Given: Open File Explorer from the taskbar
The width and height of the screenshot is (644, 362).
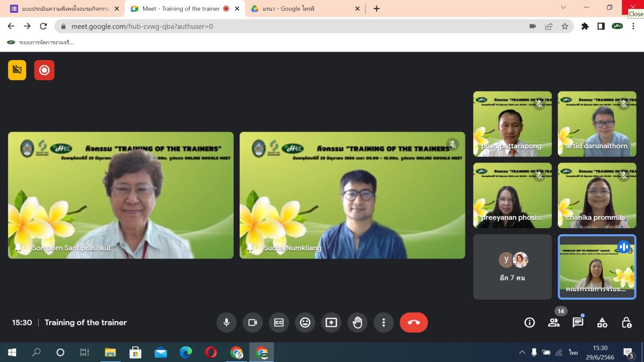Looking at the screenshot, I should [x=110, y=353].
